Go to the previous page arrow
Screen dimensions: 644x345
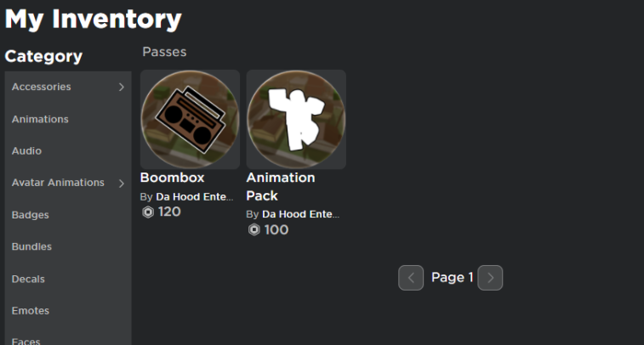411,278
